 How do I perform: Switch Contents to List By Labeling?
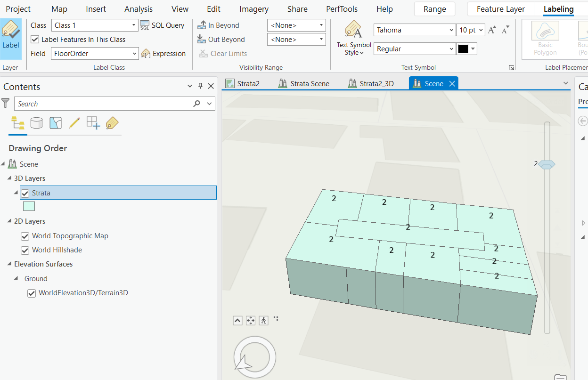[x=112, y=123]
